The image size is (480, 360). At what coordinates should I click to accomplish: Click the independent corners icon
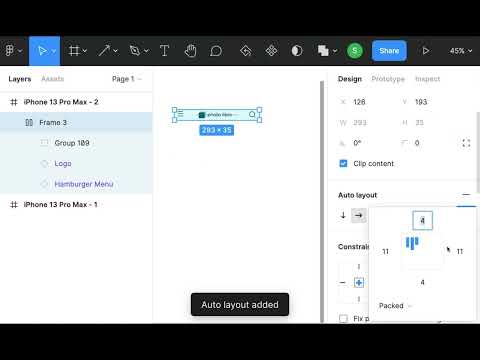(466, 143)
